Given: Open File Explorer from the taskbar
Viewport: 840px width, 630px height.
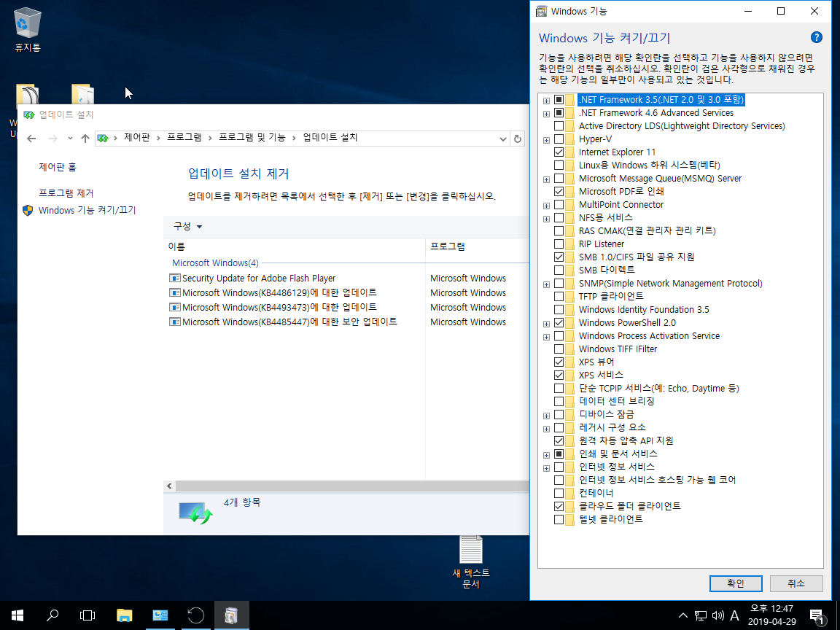Looking at the screenshot, I should pyautogui.click(x=124, y=615).
